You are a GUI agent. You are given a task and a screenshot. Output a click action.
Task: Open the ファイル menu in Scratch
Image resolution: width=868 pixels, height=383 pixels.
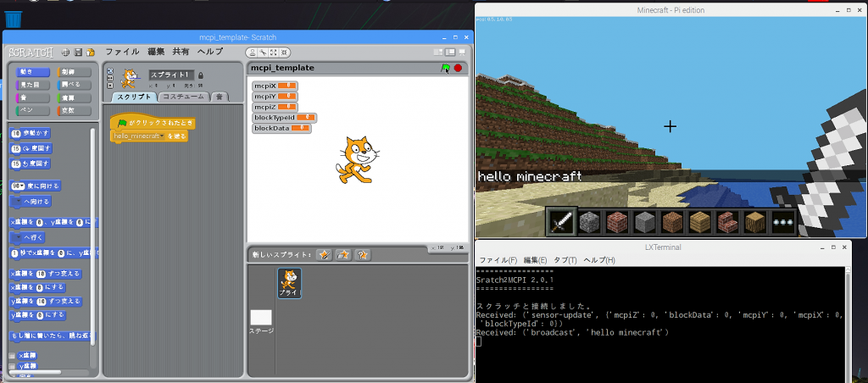122,52
